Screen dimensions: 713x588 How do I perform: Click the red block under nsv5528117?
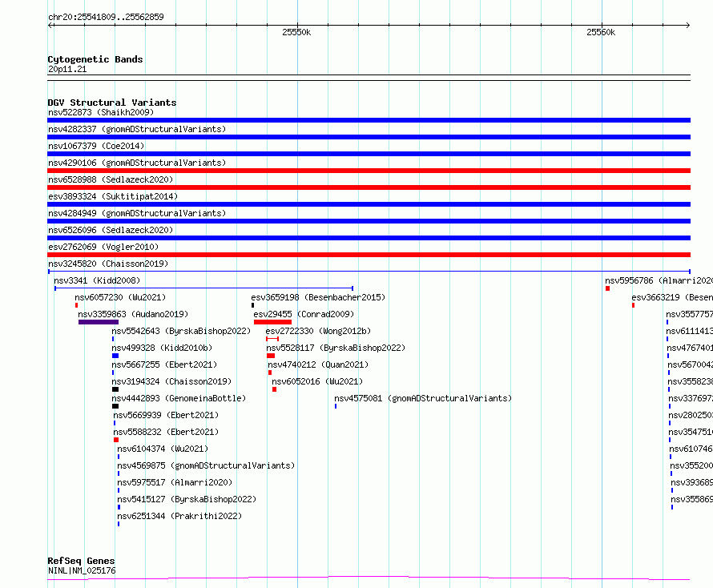(x=271, y=356)
